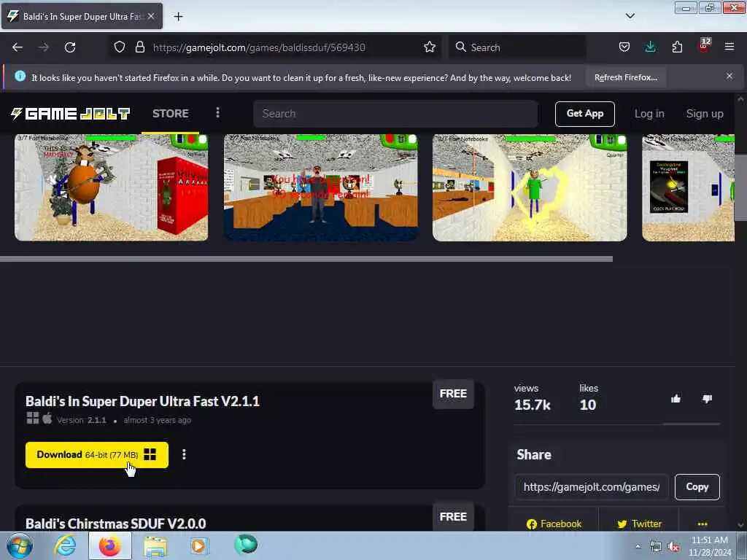Click the Baldi's Chirstmas SDUF V2.0.0 title
Image resolution: width=747 pixels, height=560 pixels.
click(x=116, y=524)
